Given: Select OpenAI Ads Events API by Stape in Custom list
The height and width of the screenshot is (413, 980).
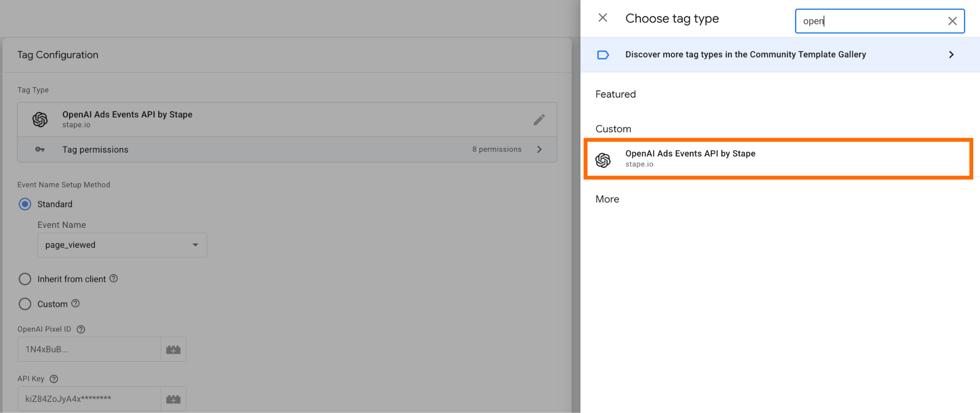Looking at the screenshot, I should (x=779, y=159).
